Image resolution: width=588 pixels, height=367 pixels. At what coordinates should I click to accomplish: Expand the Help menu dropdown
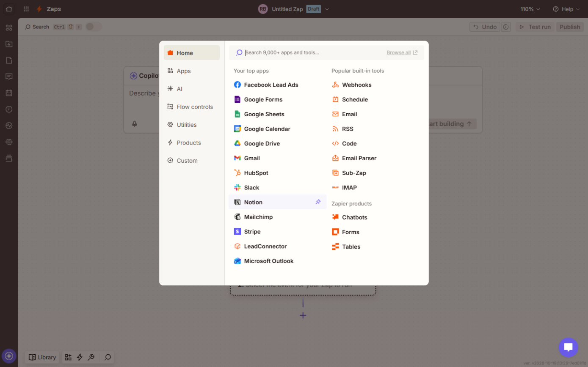click(566, 9)
